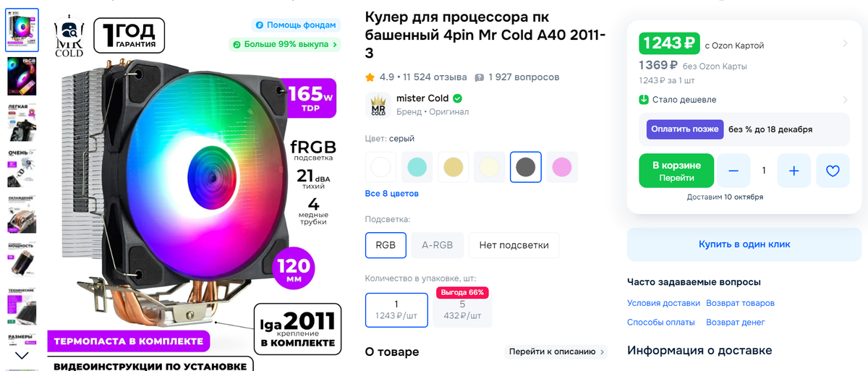Viewport: 868px width, 371px height.
Task: Click the green 'Стало дешевле' price-drop icon
Action: pyautogui.click(x=644, y=100)
